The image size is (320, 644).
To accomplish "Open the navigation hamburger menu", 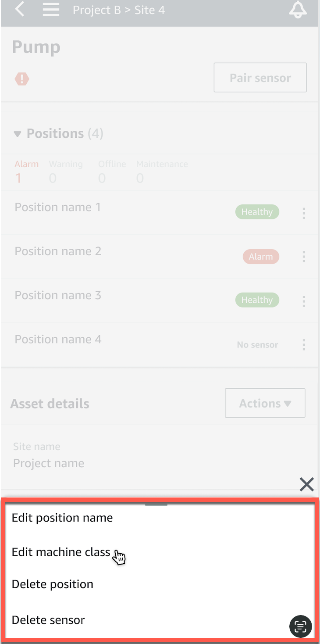I will 50,10.
